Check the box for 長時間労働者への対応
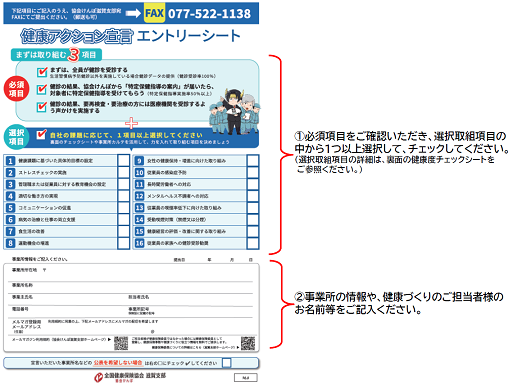522x389 pixels. (253, 184)
